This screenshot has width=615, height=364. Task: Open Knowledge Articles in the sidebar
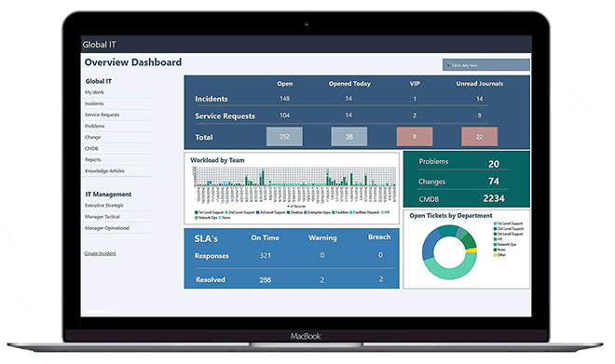(104, 171)
